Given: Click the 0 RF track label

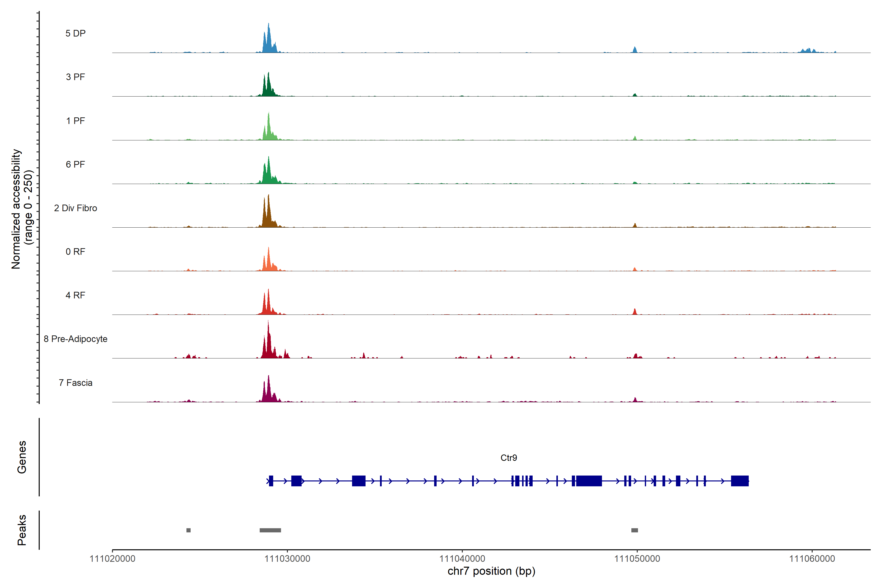Looking at the screenshot, I should click(x=75, y=252).
